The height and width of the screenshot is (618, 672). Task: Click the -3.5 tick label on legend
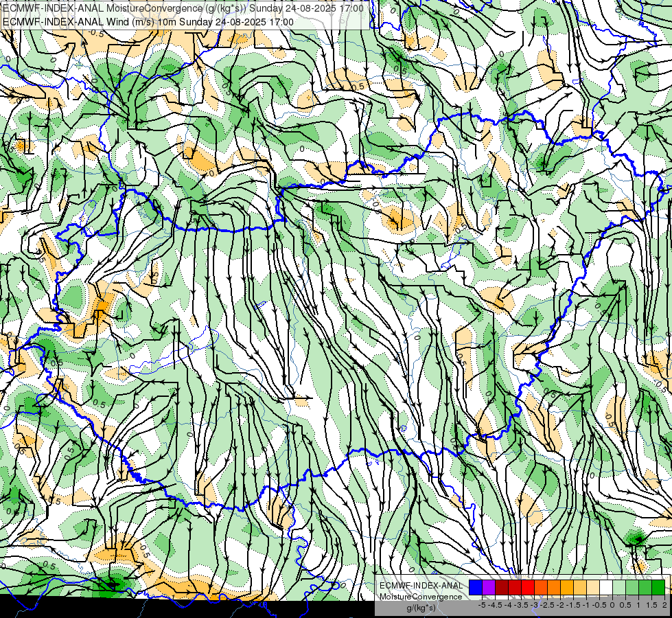(x=522, y=605)
